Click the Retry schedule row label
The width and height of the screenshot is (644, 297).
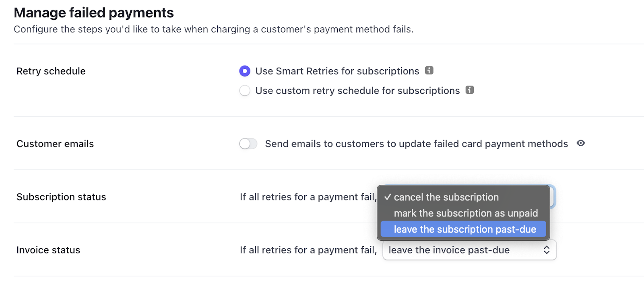pos(51,71)
